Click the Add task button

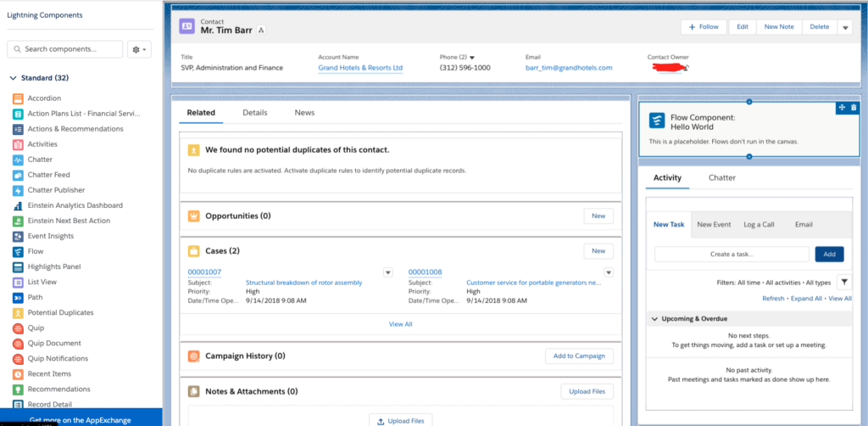click(x=829, y=255)
